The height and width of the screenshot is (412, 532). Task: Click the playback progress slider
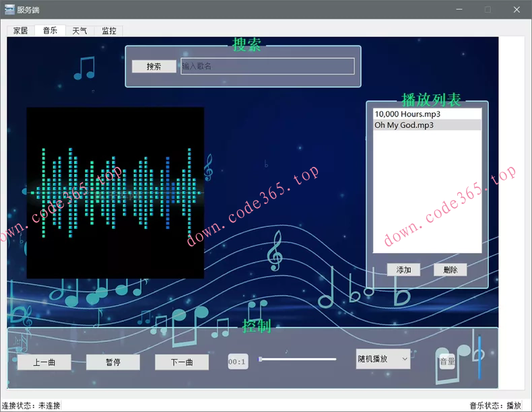pyautogui.click(x=297, y=359)
